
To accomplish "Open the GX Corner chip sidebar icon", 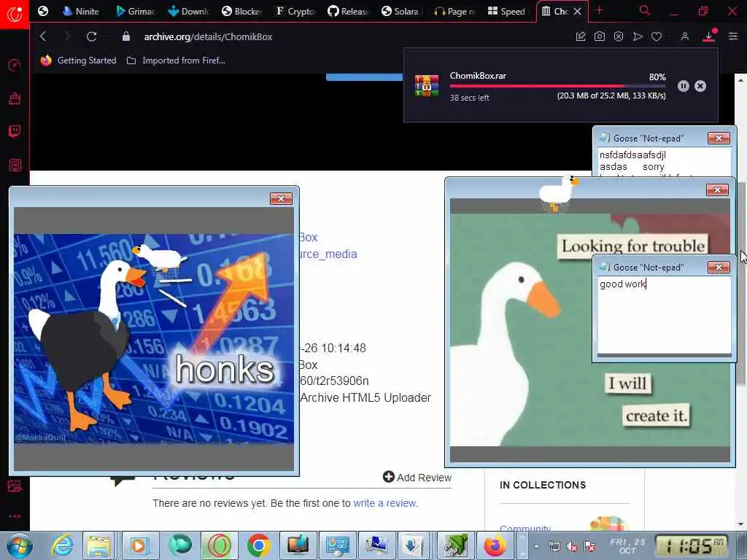I will pos(15,166).
